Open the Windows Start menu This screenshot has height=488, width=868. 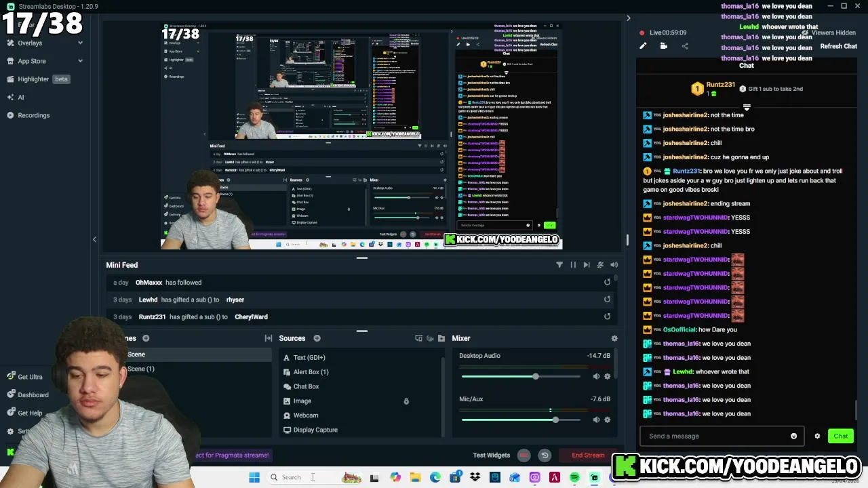point(254,477)
